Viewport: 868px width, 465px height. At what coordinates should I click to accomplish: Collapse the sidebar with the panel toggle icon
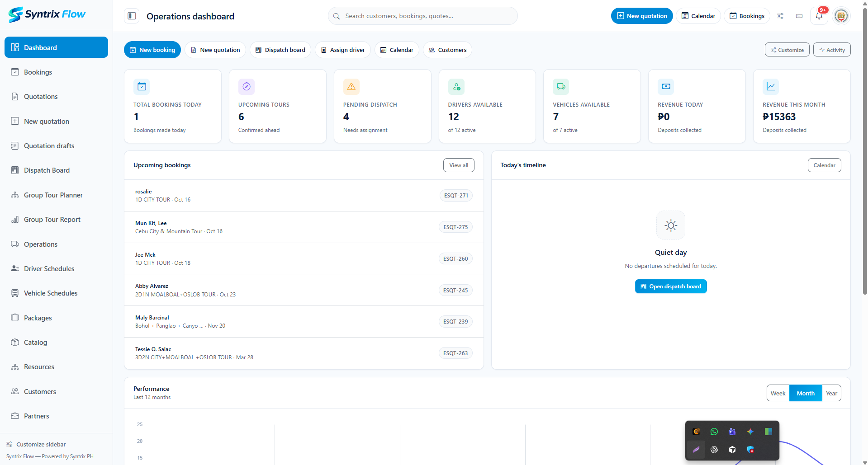[132, 16]
